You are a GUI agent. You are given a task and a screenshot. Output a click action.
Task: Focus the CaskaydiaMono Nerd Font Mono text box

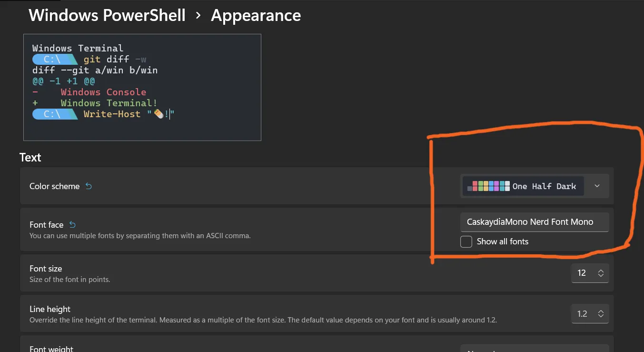coord(535,222)
